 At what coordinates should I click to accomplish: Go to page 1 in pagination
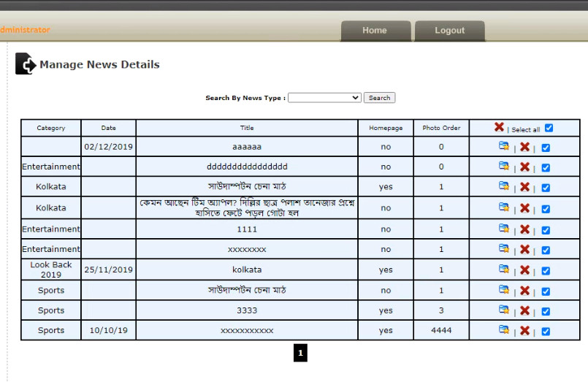coord(300,354)
